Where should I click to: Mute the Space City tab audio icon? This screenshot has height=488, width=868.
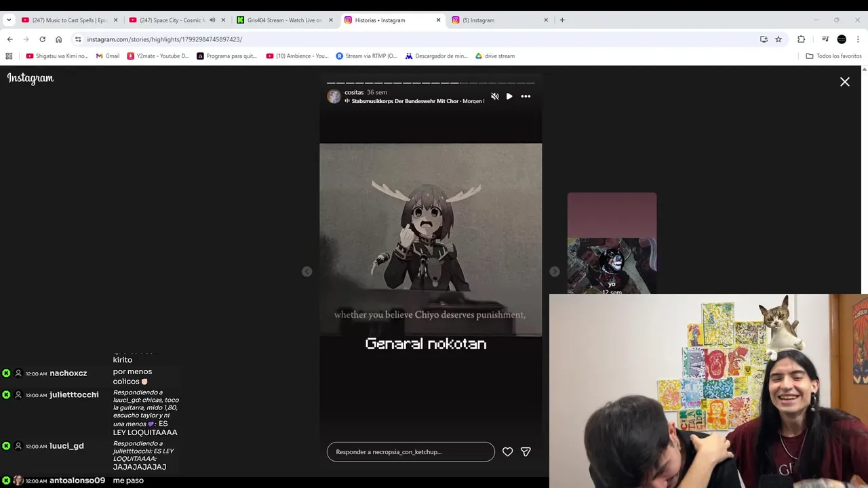click(212, 20)
